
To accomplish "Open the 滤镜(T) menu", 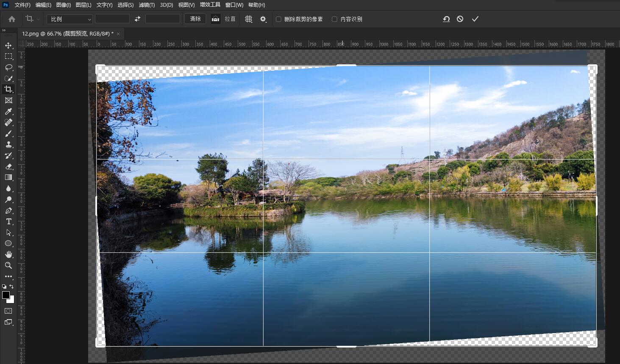I will (147, 5).
